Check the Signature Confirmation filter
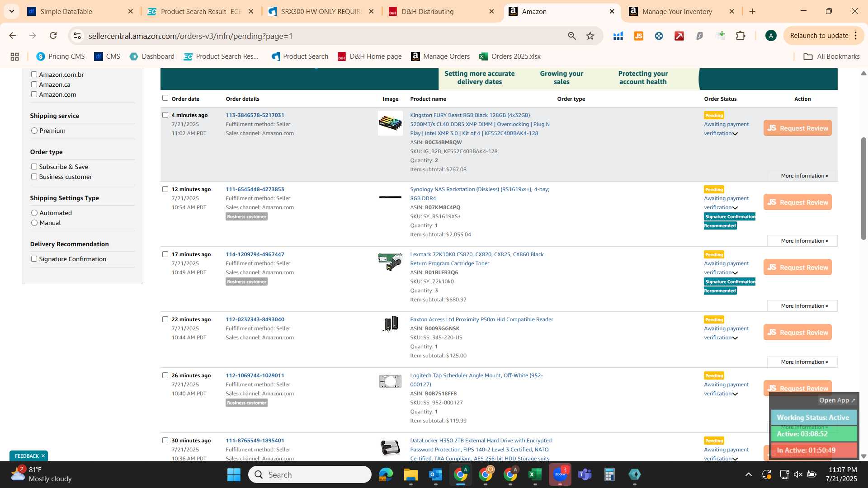Screen dimensions: 868x488 [x=34, y=259]
